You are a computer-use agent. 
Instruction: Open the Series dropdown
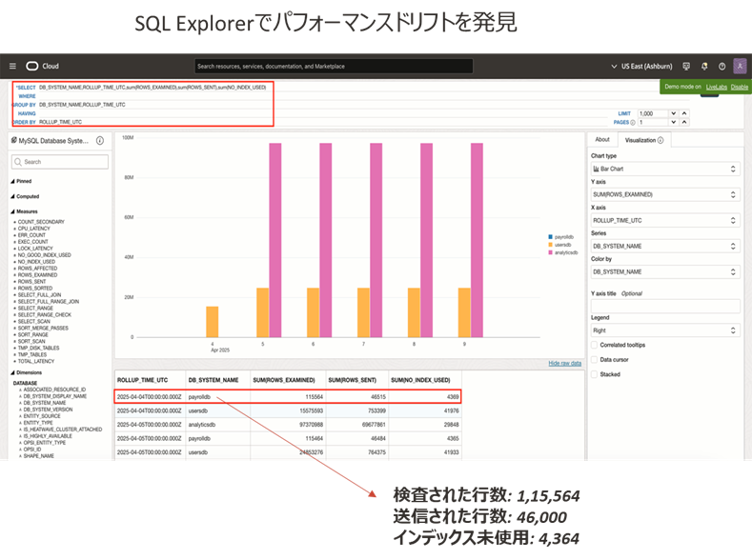665,246
